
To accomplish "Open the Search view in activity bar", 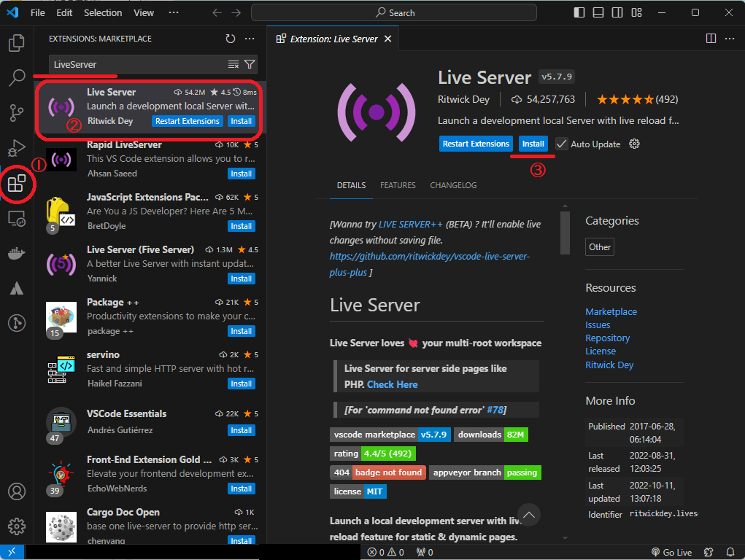I will pyautogui.click(x=17, y=78).
